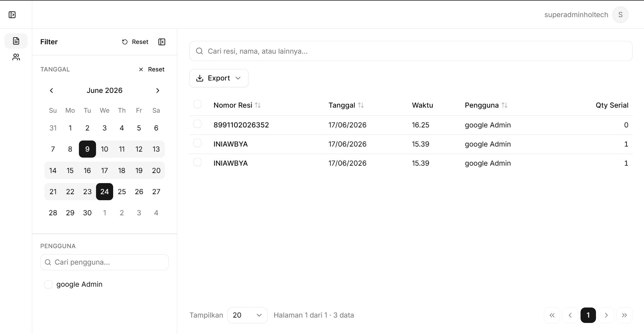Click the Cari resi search field
Viewport: 644px width, 334px height.
click(411, 51)
